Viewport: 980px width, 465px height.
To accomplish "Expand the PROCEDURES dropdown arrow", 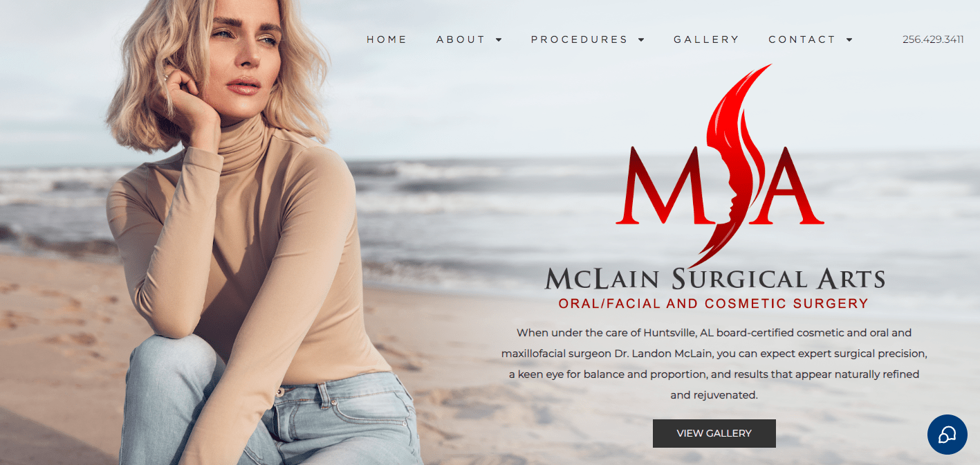I will pyautogui.click(x=641, y=40).
